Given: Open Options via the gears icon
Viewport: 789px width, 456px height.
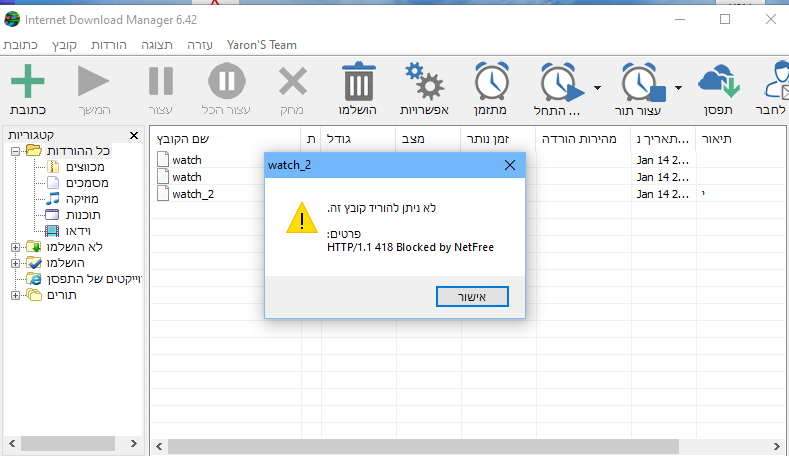Looking at the screenshot, I should click(424, 81).
